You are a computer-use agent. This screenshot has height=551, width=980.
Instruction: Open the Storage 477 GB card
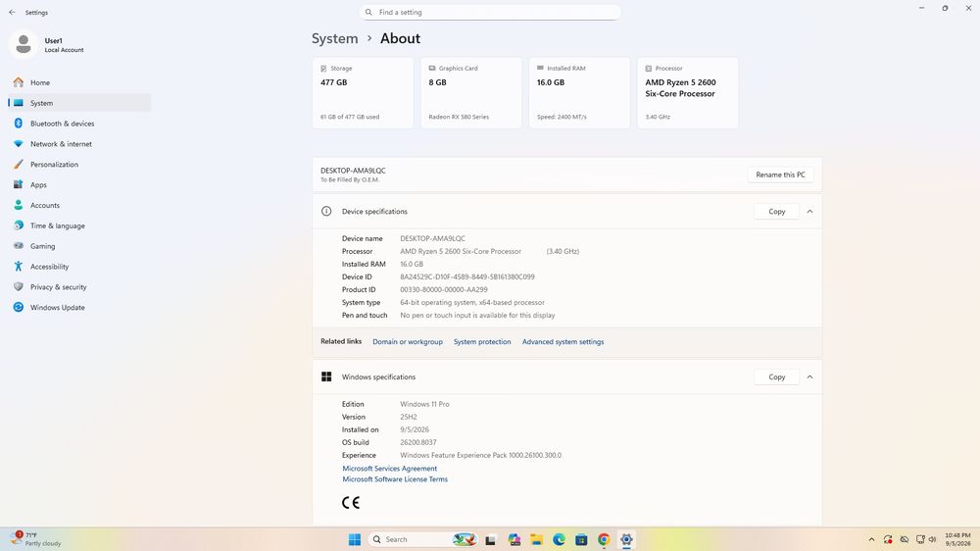363,92
